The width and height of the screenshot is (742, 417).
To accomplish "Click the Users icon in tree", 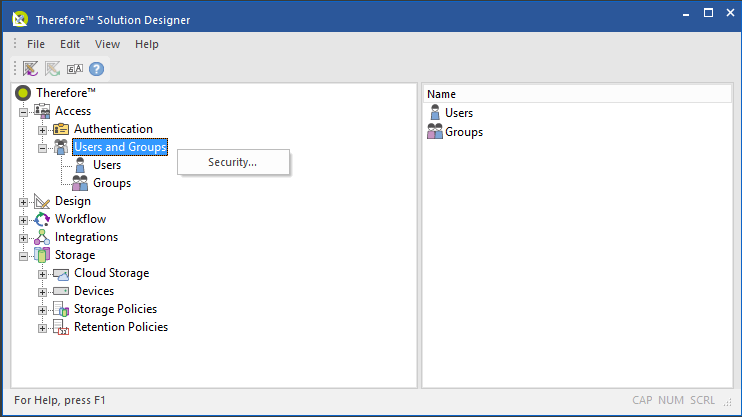I will click(80, 165).
